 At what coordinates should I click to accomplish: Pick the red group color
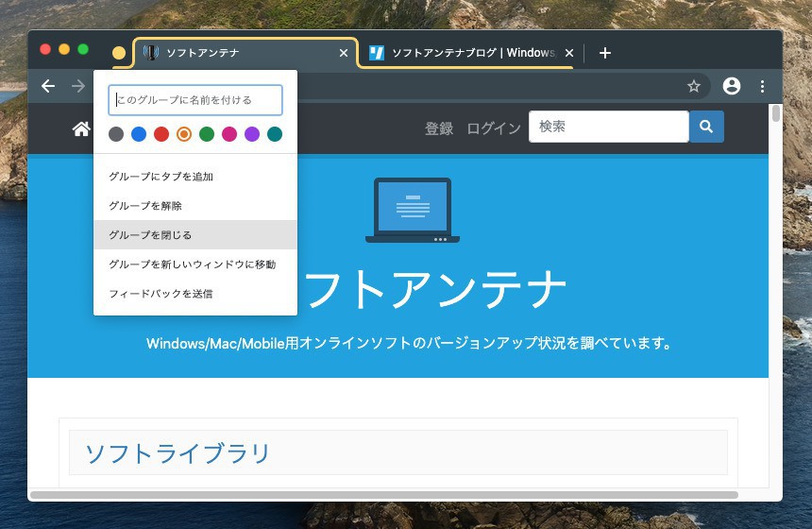point(161,134)
